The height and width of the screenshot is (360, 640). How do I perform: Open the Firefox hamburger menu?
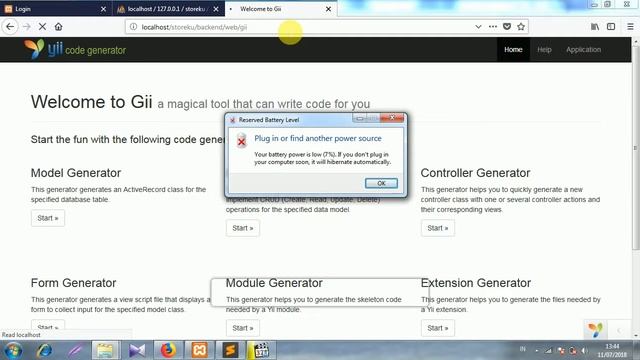click(x=630, y=27)
